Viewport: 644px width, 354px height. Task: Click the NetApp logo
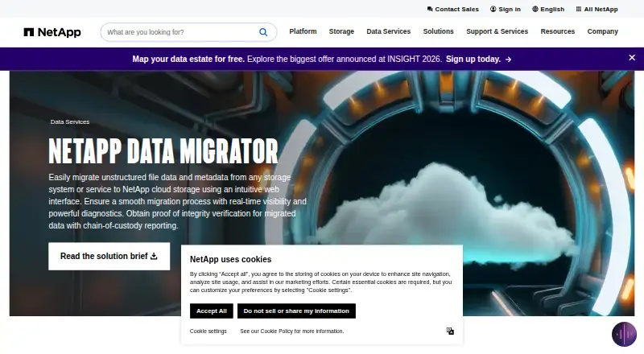click(x=52, y=32)
